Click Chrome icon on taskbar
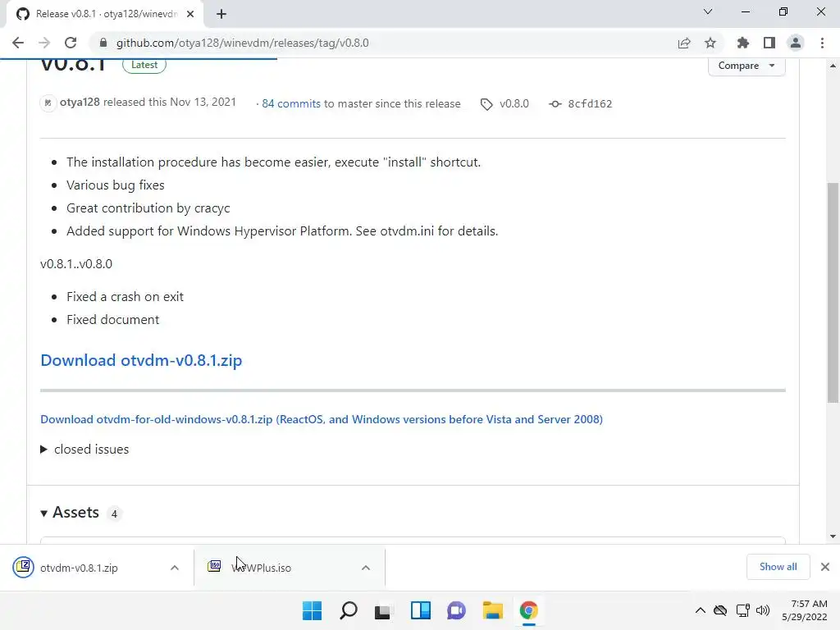The height and width of the screenshot is (630, 840). click(x=529, y=610)
